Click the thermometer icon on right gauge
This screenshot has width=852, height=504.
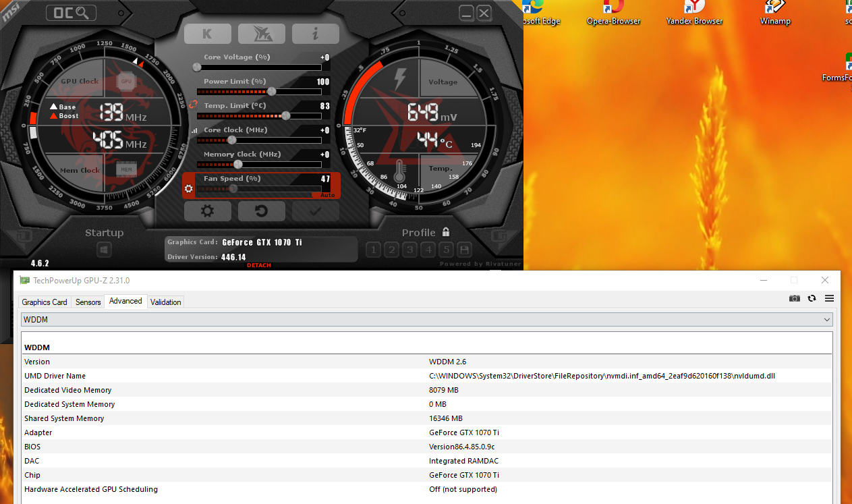coord(399,171)
